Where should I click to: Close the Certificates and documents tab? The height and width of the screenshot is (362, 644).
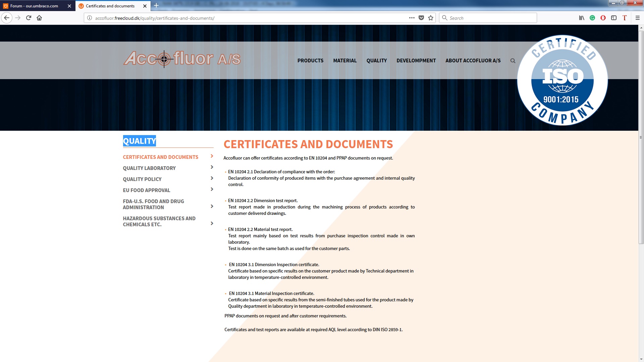pos(145,6)
